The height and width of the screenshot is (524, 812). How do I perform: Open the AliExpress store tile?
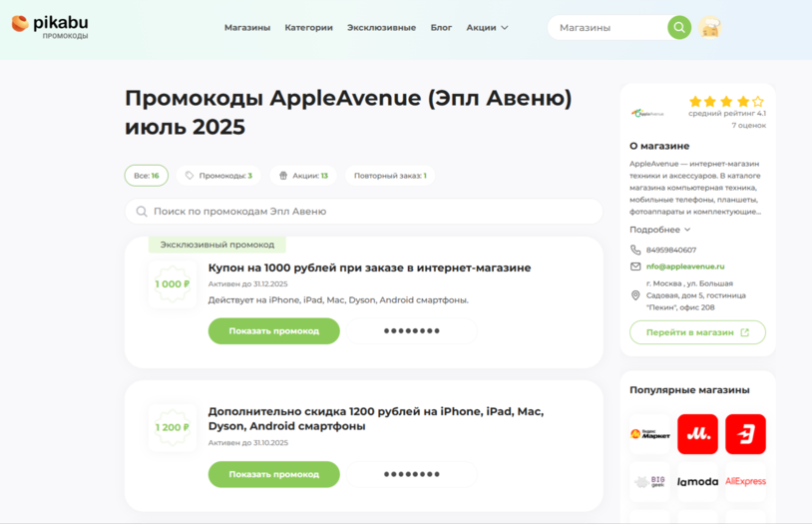tap(745, 481)
